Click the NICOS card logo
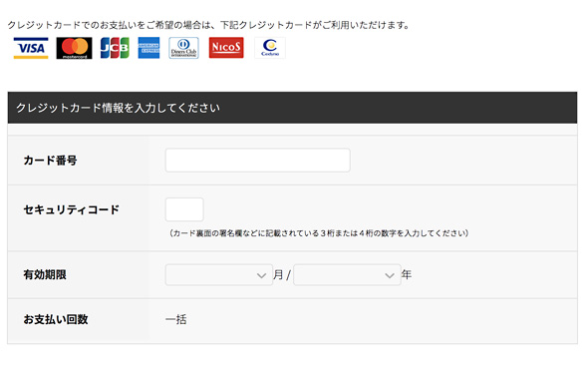 (x=226, y=48)
